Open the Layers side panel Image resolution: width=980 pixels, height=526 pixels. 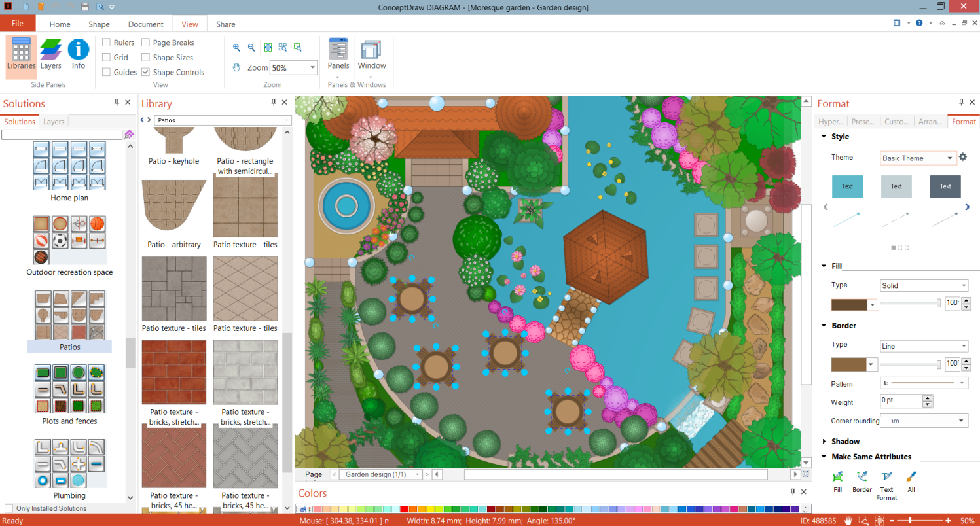[50, 54]
